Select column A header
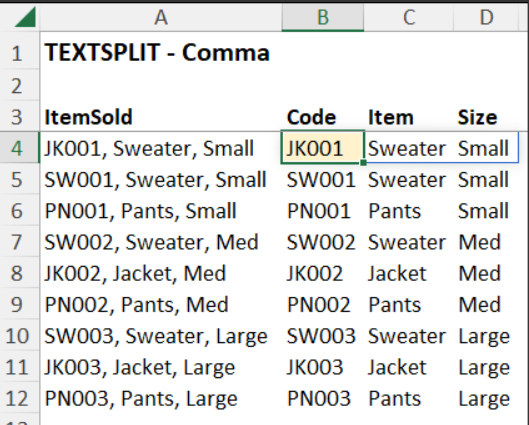 161,17
